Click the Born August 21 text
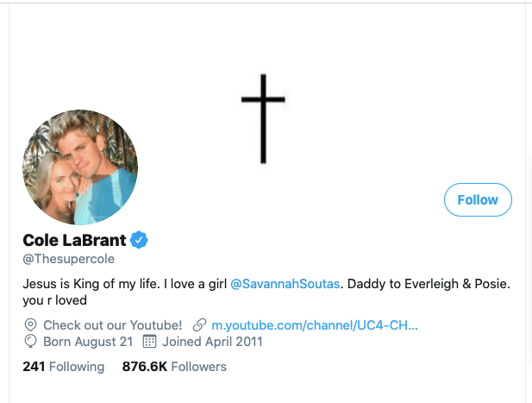The image size is (532, 403). (x=87, y=342)
